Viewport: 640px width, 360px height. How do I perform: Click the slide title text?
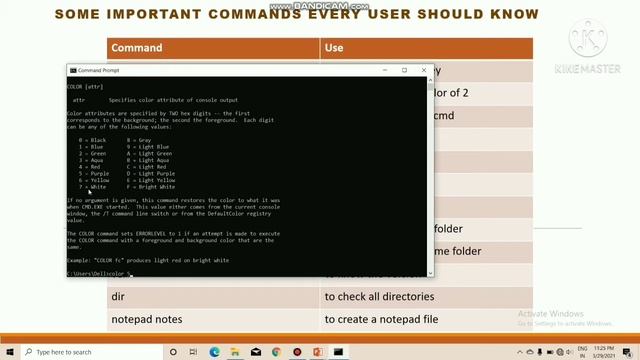[297, 14]
